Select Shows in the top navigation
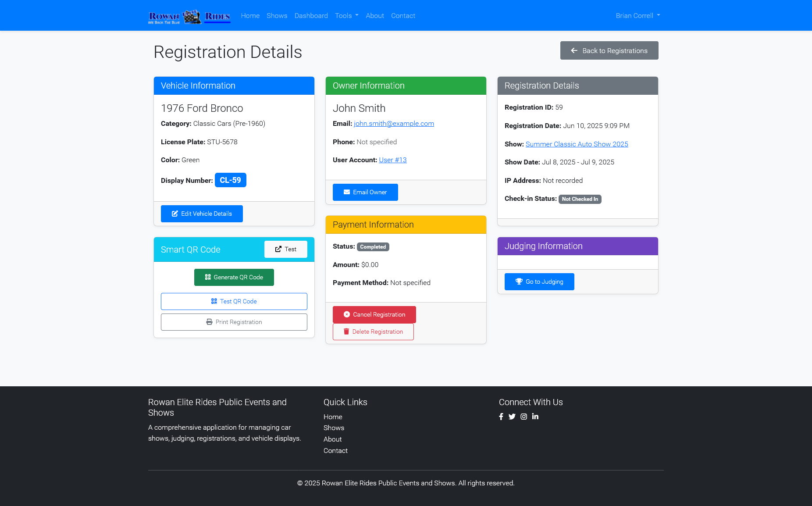 point(277,15)
